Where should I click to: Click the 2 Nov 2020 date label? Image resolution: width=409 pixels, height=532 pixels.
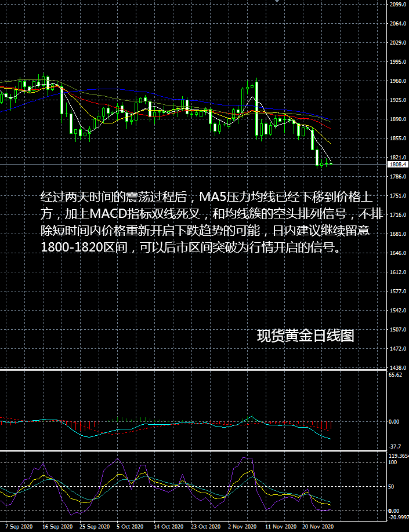pyautogui.click(x=242, y=527)
